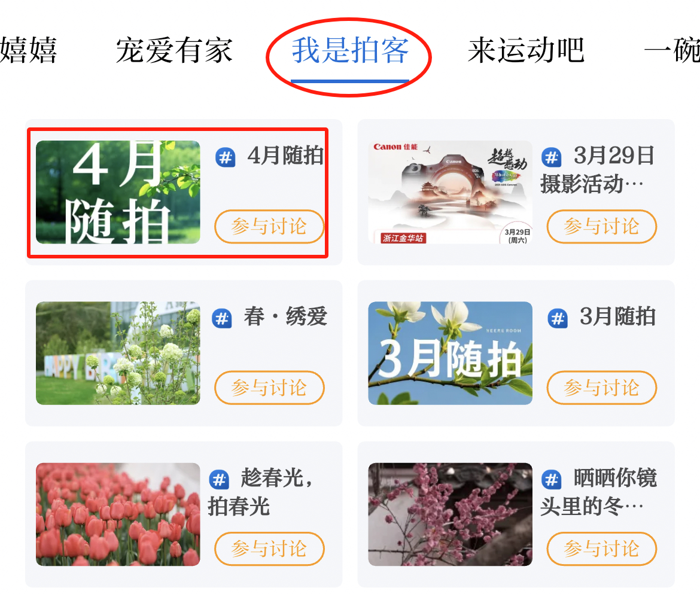The width and height of the screenshot is (700, 594).
Task: Click 参与讨论 for 春·绣爱 topic
Action: [x=269, y=388]
